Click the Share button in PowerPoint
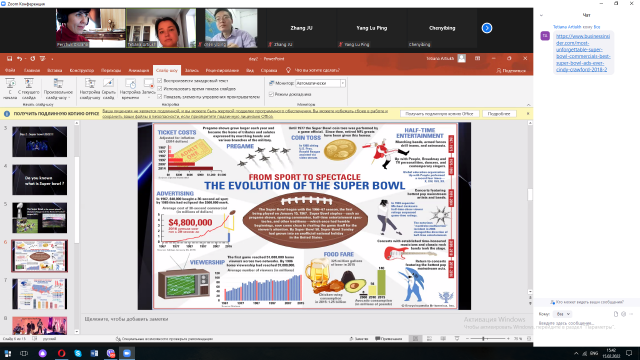Screen dimensions: 640x360 pos(511,71)
